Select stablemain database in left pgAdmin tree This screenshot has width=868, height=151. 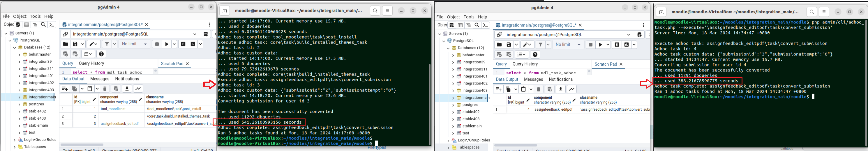tap(38, 125)
